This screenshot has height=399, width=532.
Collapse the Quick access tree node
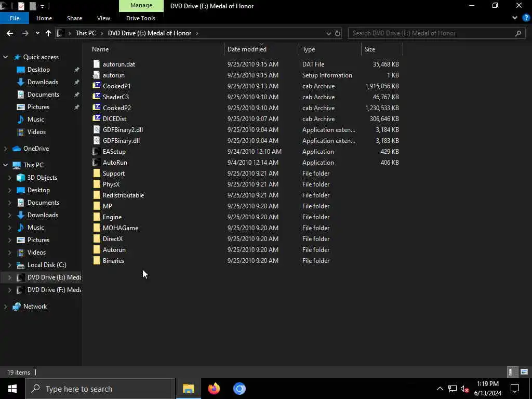[5, 57]
